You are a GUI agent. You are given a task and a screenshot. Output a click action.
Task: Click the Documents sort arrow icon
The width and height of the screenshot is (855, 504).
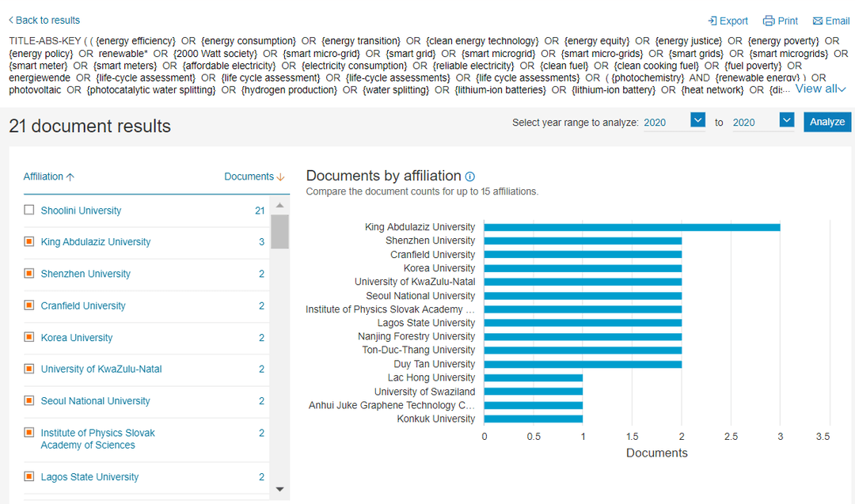281,176
